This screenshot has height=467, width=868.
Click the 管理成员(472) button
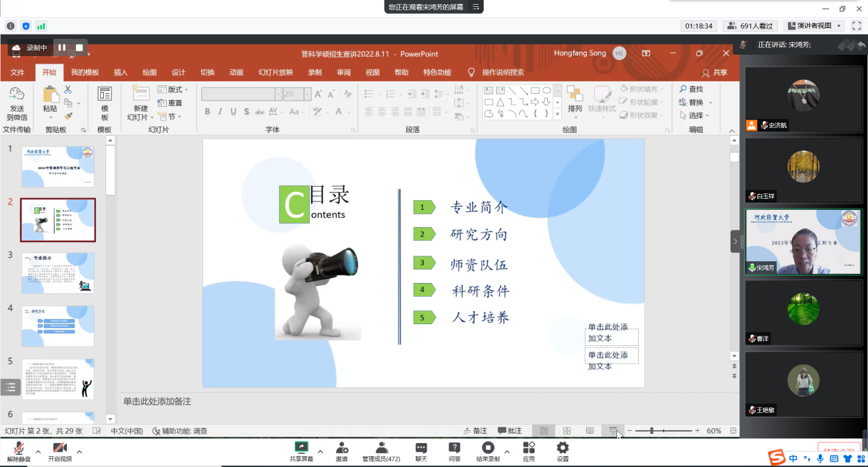[381, 448]
